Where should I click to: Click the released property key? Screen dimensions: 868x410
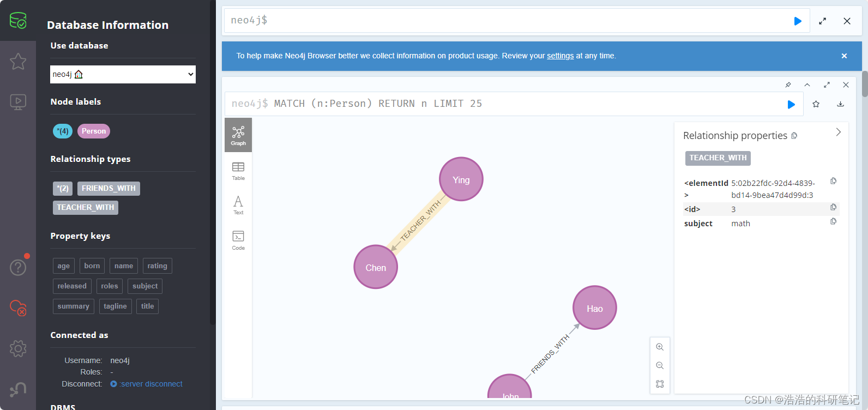click(72, 286)
